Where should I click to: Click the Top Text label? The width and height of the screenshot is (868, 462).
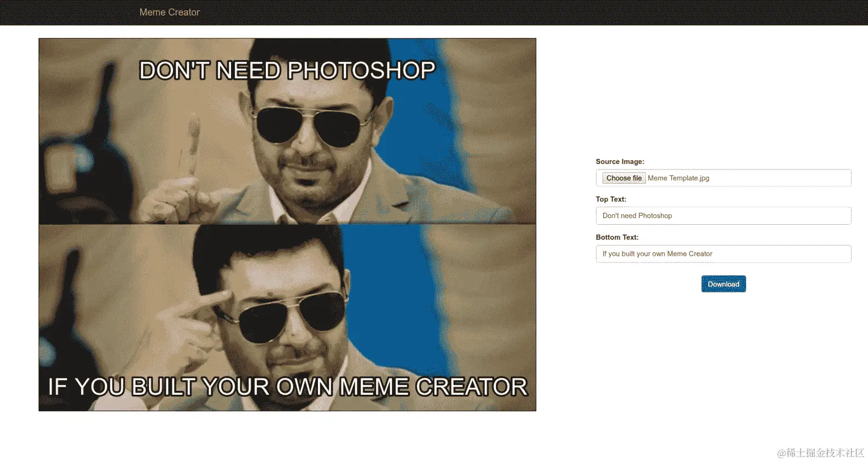coord(611,200)
